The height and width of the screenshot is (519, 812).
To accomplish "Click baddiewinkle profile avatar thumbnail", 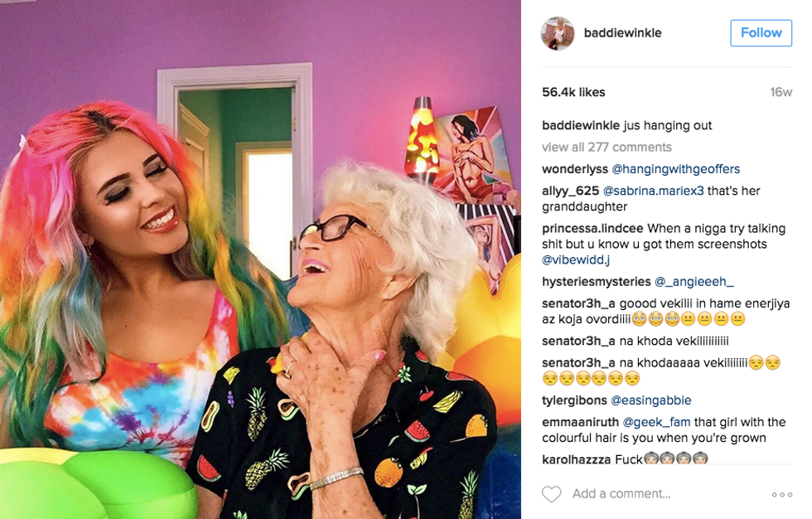I will (x=558, y=33).
